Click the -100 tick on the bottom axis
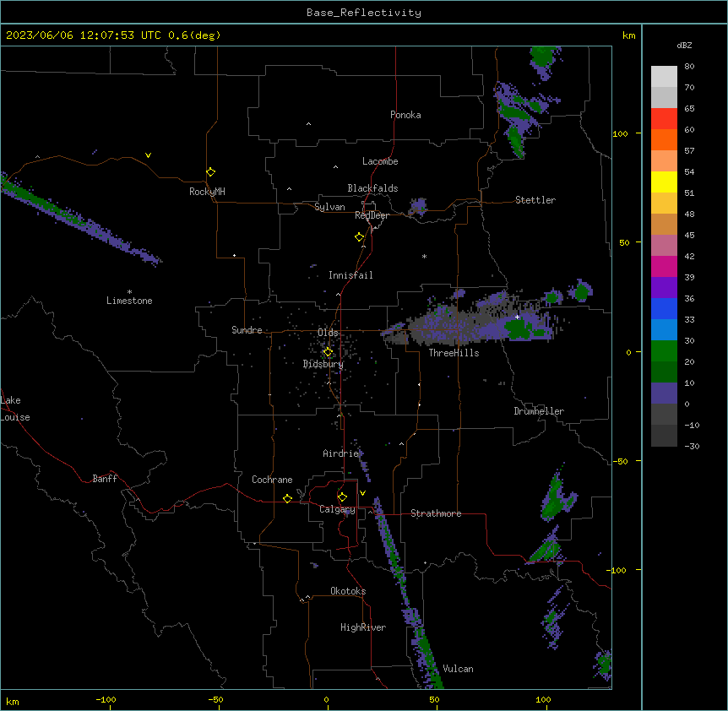This screenshot has height=711, width=728. [106, 699]
